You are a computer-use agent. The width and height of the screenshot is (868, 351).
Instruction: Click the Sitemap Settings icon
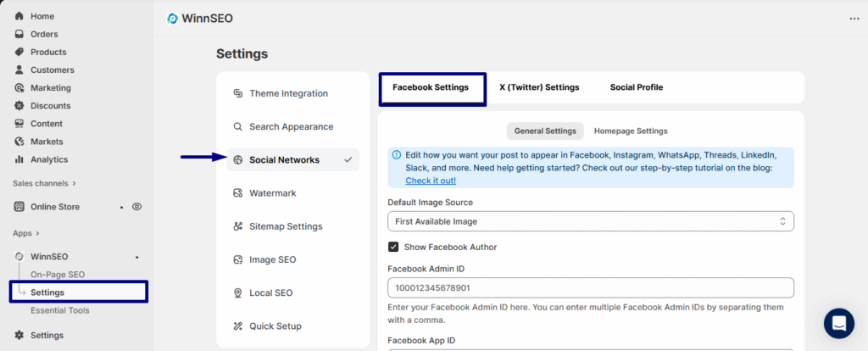coord(237,226)
